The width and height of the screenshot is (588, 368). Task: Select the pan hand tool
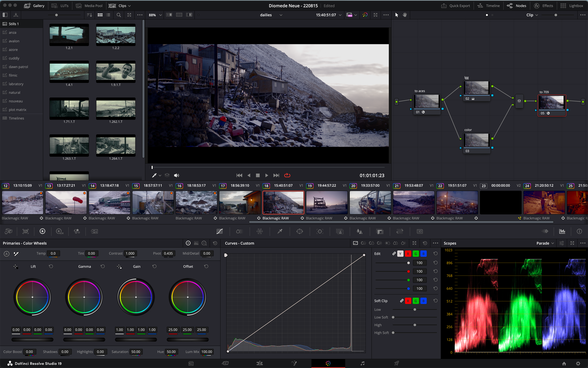[x=405, y=15]
